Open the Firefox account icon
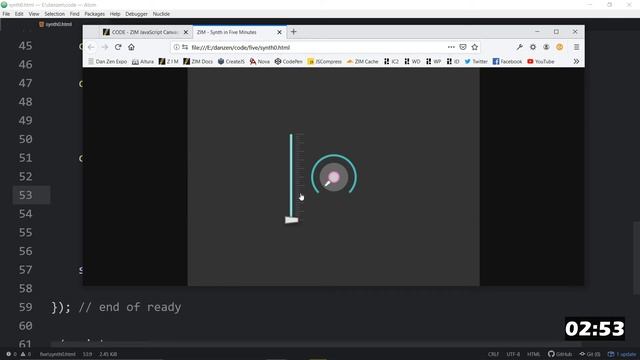The image size is (640, 360). coord(546,47)
